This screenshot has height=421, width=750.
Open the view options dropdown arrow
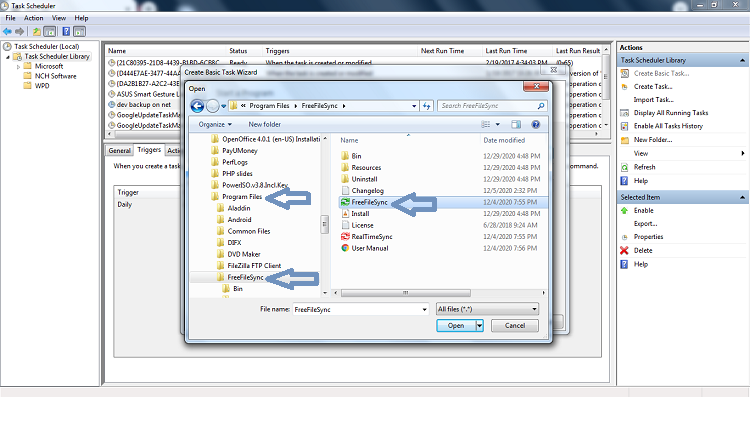click(497, 124)
